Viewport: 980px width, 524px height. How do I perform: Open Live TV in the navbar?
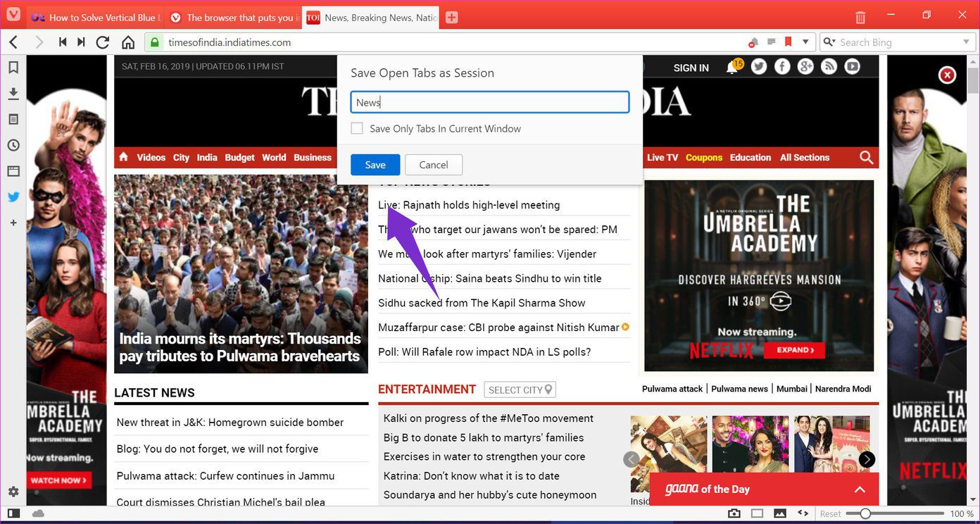point(662,157)
